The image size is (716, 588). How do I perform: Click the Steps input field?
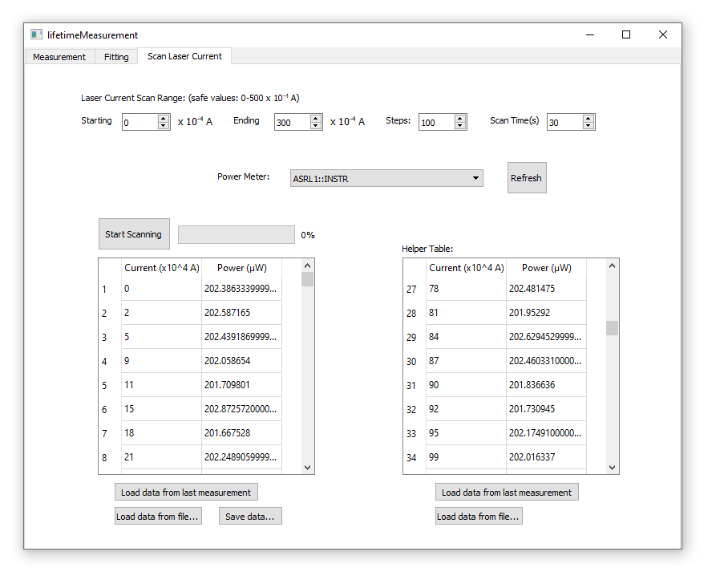[x=436, y=123]
